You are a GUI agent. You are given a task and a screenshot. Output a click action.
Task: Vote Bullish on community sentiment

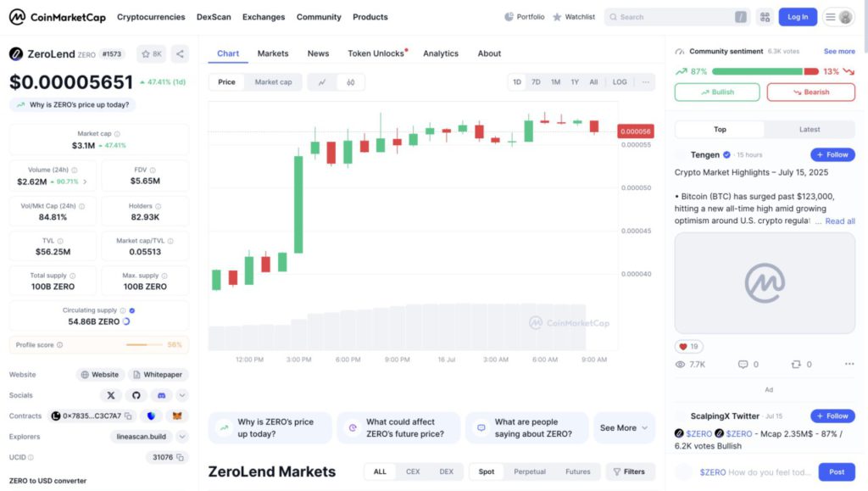(717, 92)
